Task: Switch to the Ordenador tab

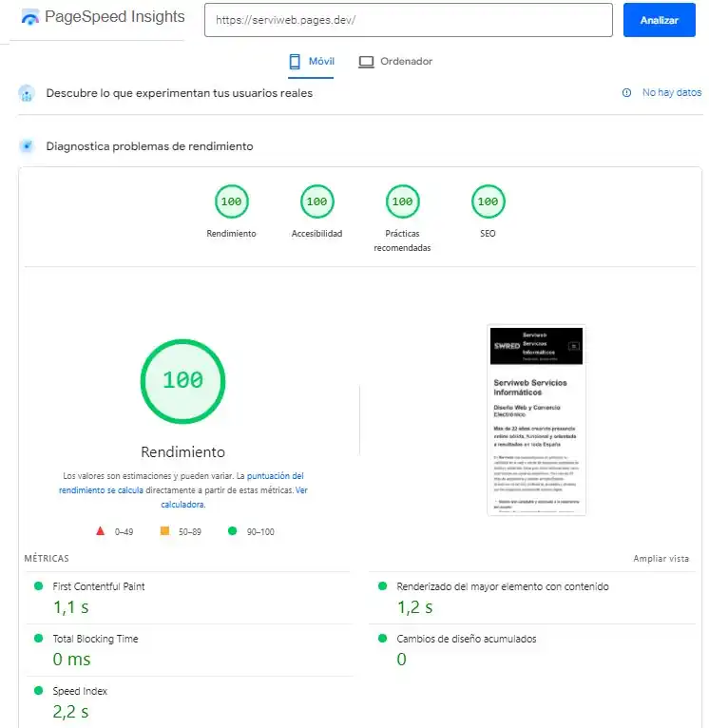Action: 395,62
